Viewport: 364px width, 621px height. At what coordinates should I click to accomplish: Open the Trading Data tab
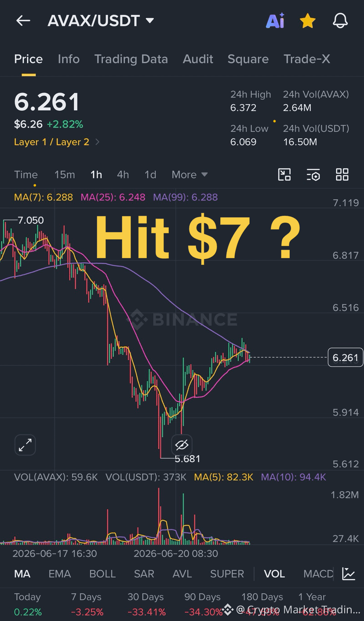[x=131, y=59]
